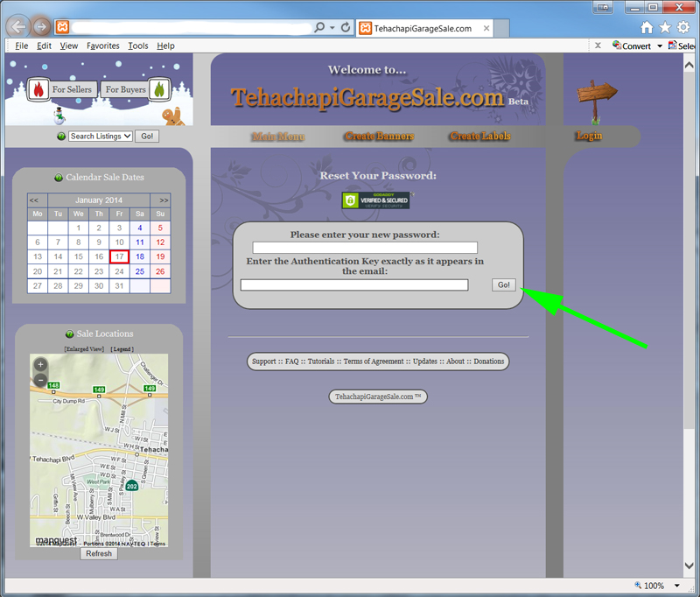Click the site favicon in address bar

[62, 28]
